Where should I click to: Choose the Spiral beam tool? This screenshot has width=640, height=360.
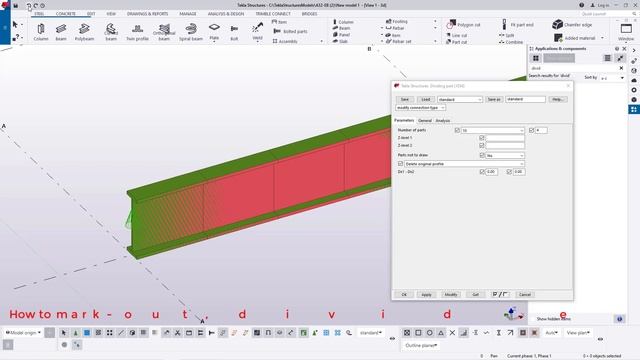pos(191,32)
